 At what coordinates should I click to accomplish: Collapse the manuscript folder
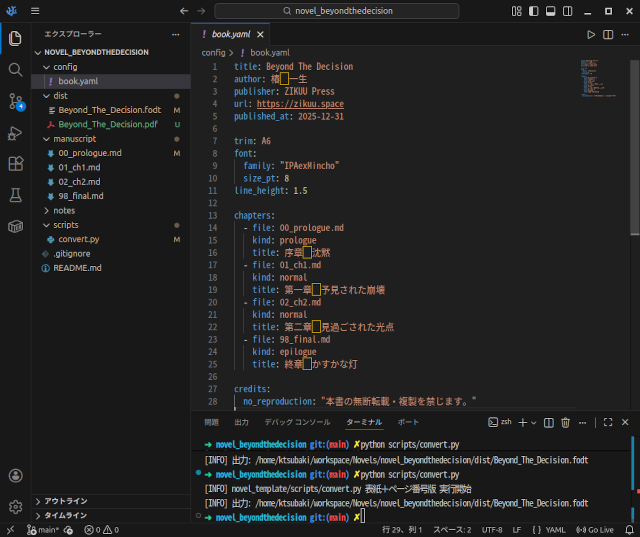click(74, 139)
